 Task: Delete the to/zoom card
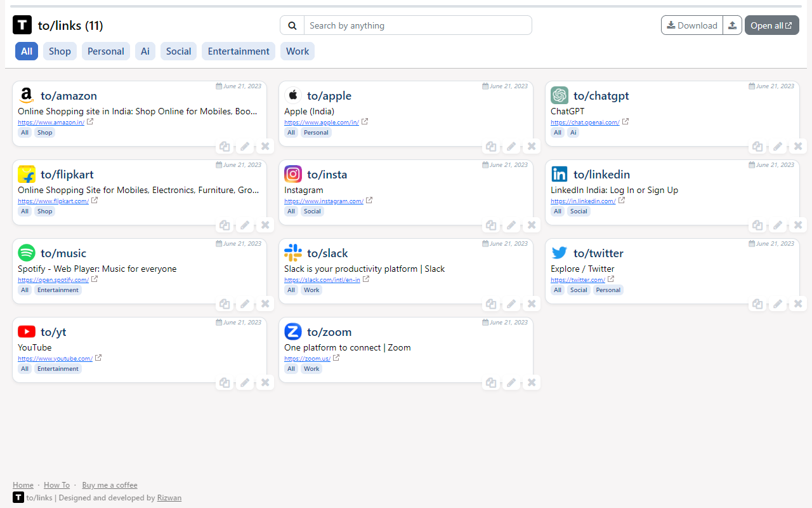[532, 383]
